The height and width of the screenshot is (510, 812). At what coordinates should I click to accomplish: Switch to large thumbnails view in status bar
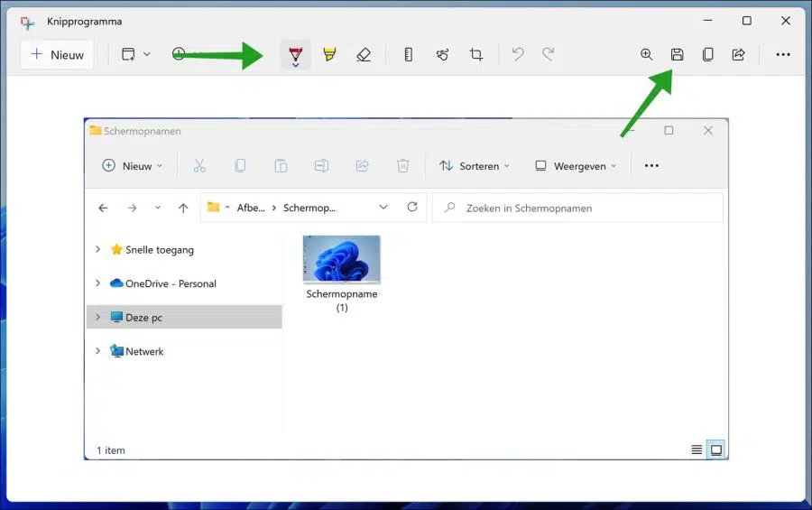coord(716,450)
